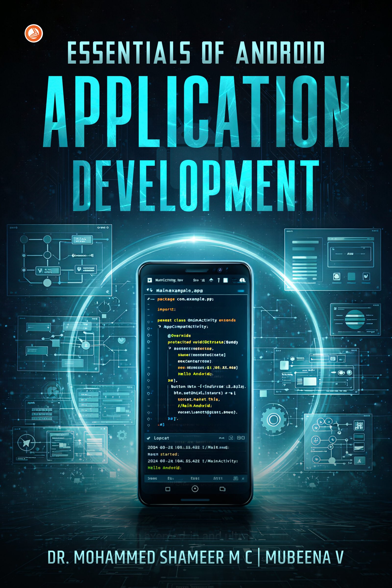The height and width of the screenshot is (588, 392).
Task: Click the striped circle chart panel on right
Action: tap(355, 319)
